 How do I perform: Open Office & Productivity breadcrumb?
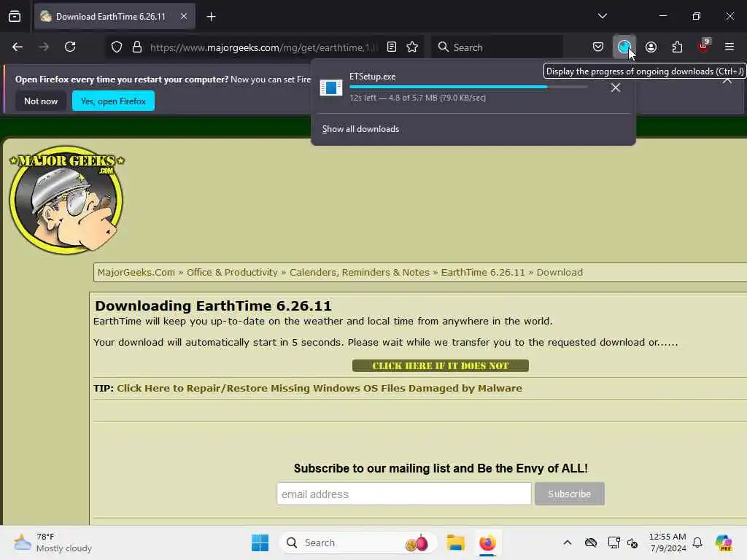coord(232,273)
